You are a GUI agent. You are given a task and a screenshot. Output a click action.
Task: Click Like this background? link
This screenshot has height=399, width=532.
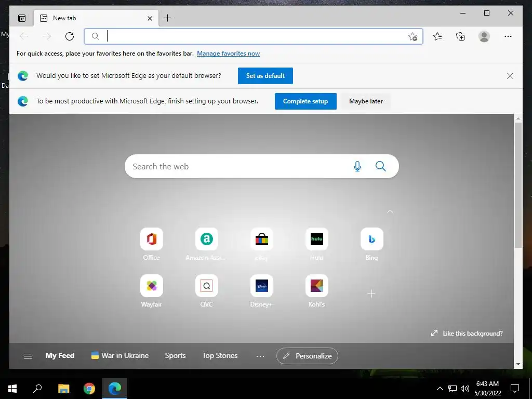pyautogui.click(x=467, y=333)
